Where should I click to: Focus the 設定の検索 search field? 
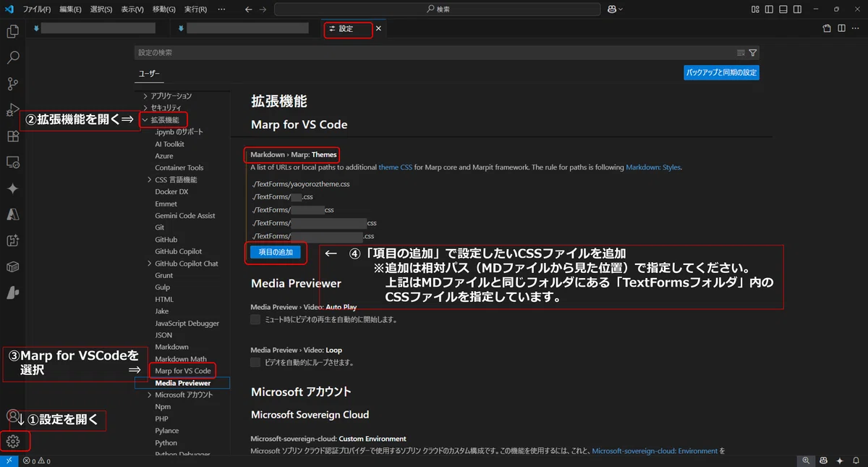[434, 53]
